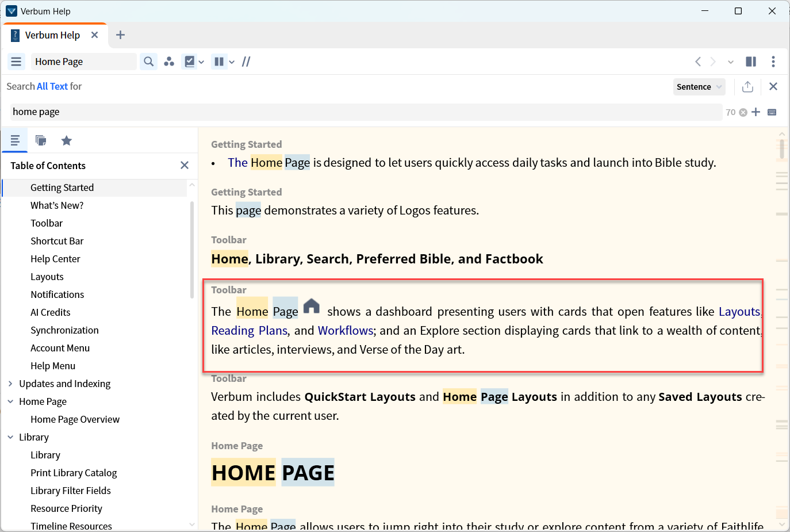Image resolution: width=790 pixels, height=532 pixels.
Task: Select the Home Page Overview entry
Action: tap(75, 419)
